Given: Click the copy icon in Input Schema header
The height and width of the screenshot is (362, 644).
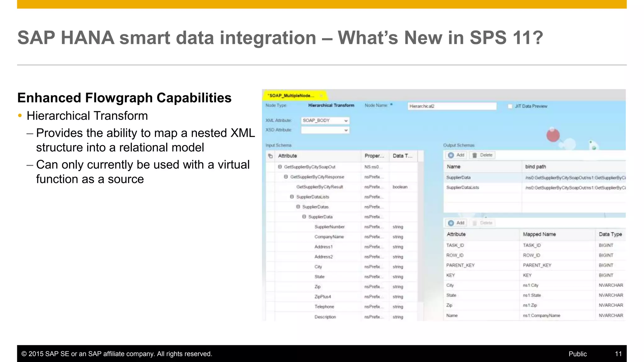Looking at the screenshot, I should [270, 156].
